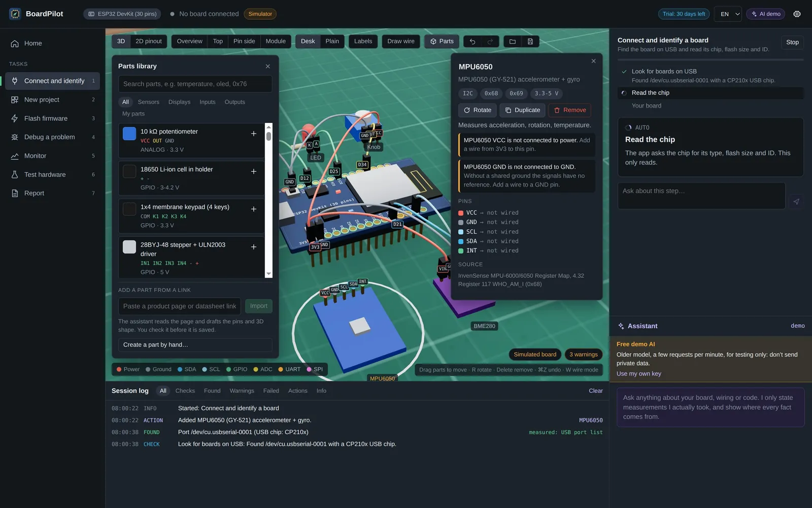This screenshot has width=812, height=508.
Task: Toggle Labels visibility
Action: [363, 42]
